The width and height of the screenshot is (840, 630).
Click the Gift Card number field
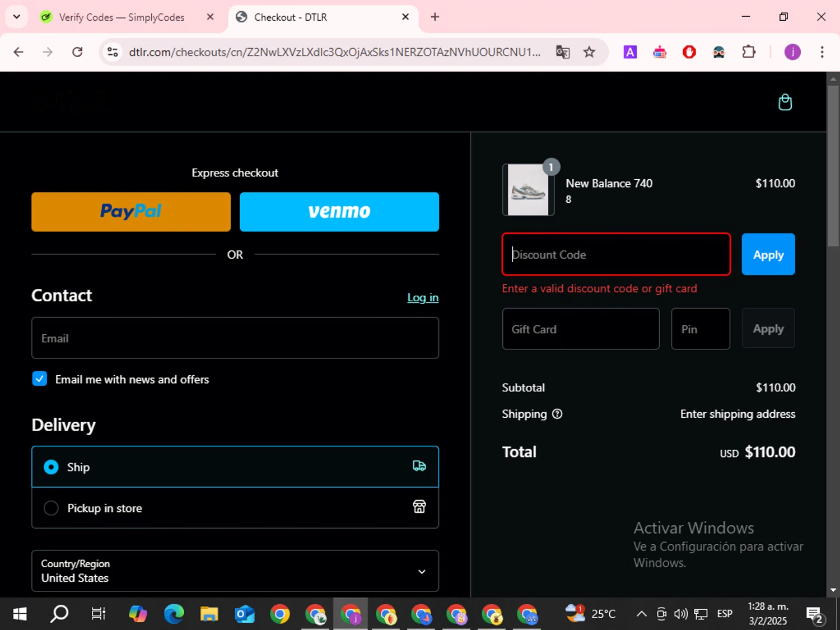point(581,329)
